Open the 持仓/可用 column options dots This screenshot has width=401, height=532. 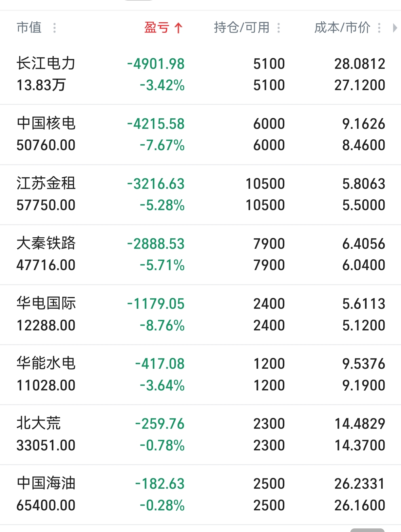tap(278, 28)
